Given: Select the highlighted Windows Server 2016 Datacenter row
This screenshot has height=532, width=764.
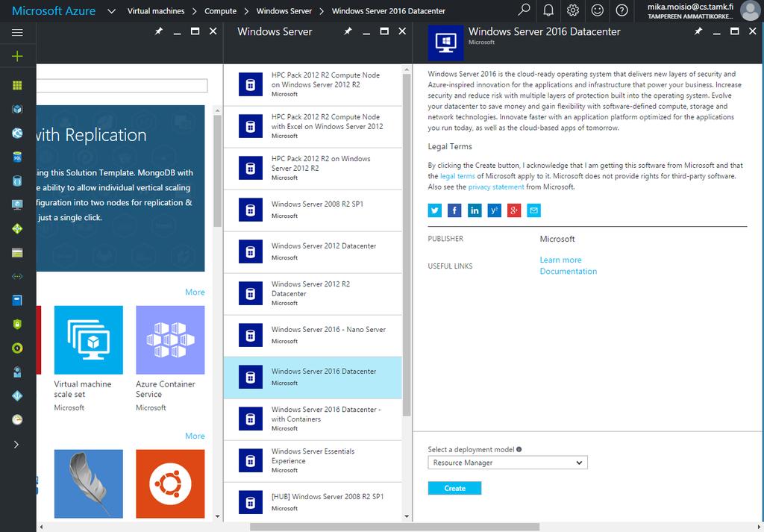Looking at the screenshot, I should tap(313, 378).
